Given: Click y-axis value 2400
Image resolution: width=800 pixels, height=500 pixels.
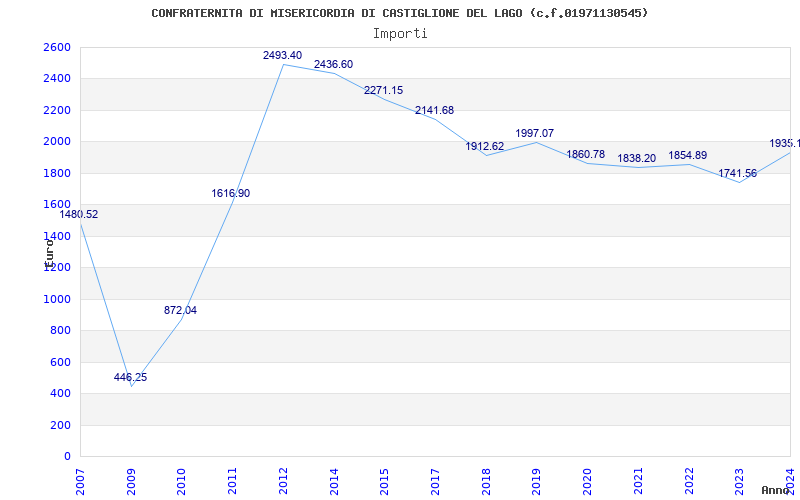Looking at the screenshot, I should [58, 79].
